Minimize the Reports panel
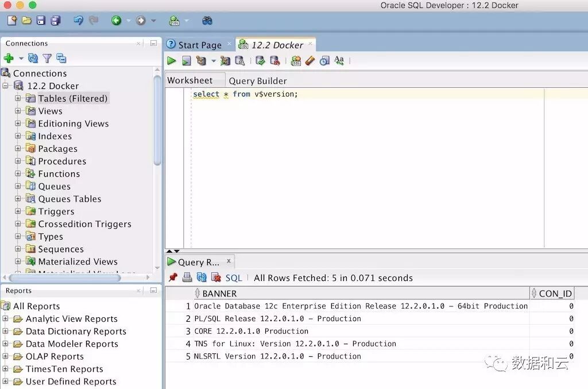Screen dimensions: 588x389 tap(153, 290)
